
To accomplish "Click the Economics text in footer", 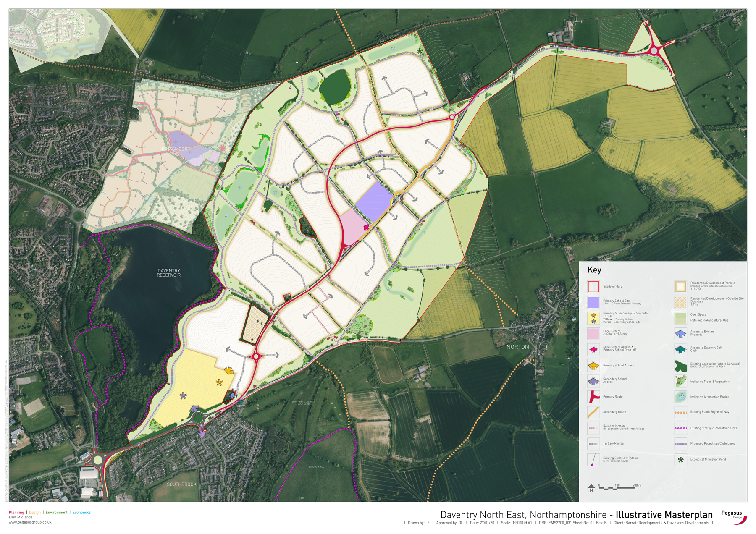I will [x=81, y=512].
